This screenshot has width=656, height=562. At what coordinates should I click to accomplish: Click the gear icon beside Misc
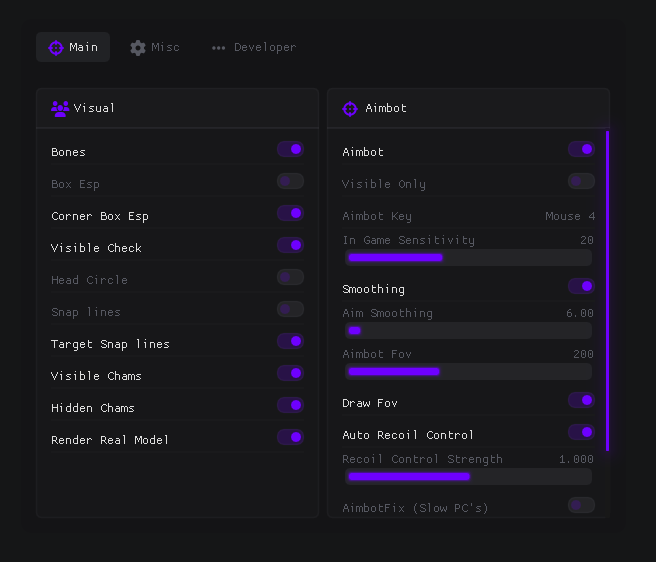(138, 48)
